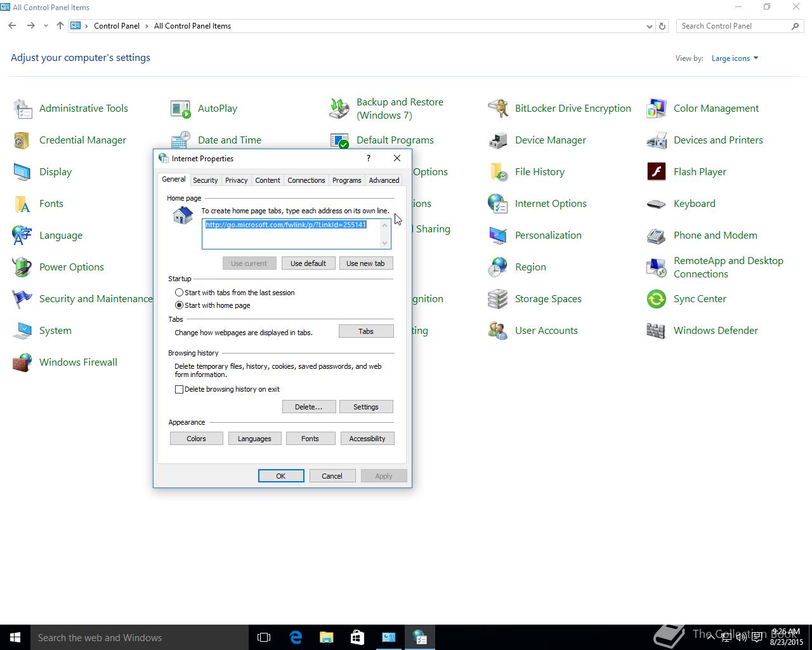Open the Languages button
The height and width of the screenshot is (650, 812).
[254, 439]
